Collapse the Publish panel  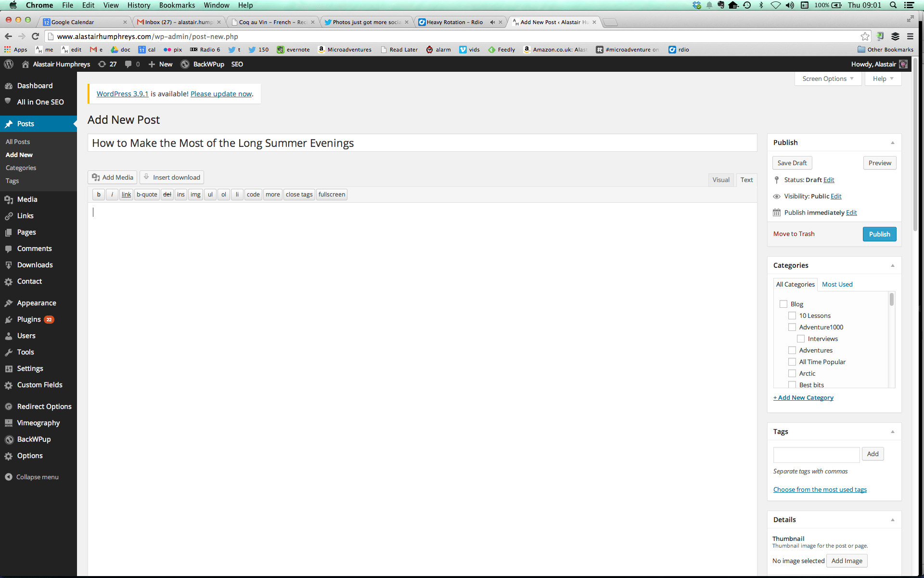click(893, 142)
